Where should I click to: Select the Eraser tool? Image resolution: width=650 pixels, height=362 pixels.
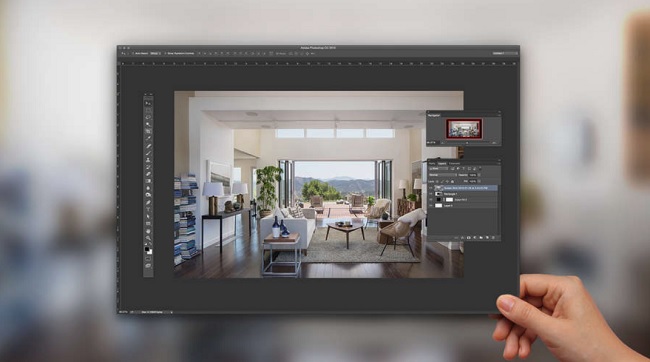148,174
